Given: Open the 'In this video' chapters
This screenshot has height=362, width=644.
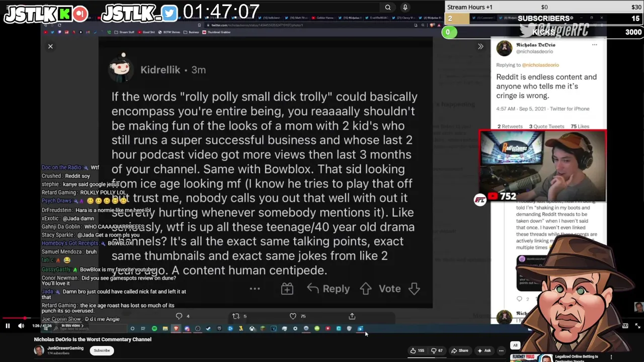Looking at the screenshot, I should [72, 326].
